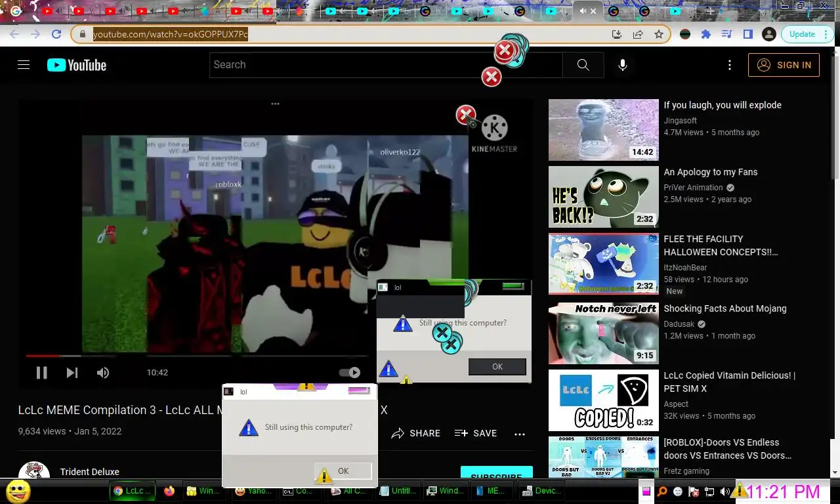Go back using the browser back arrow

click(14, 34)
